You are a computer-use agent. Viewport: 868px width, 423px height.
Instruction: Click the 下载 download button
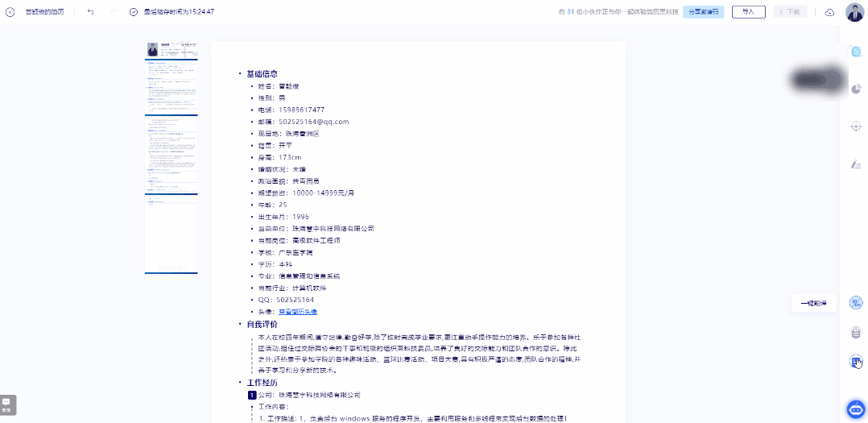click(x=790, y=11)
